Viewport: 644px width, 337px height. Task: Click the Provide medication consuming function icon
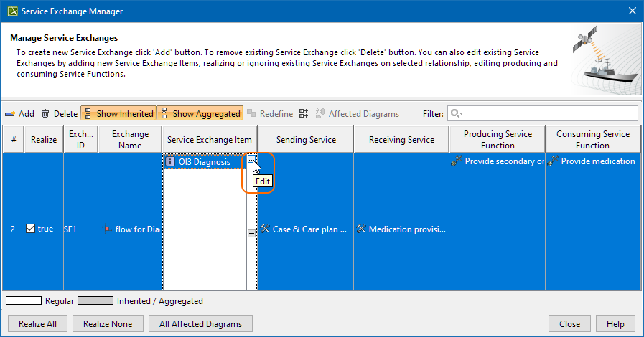click(x=553, y=162)
